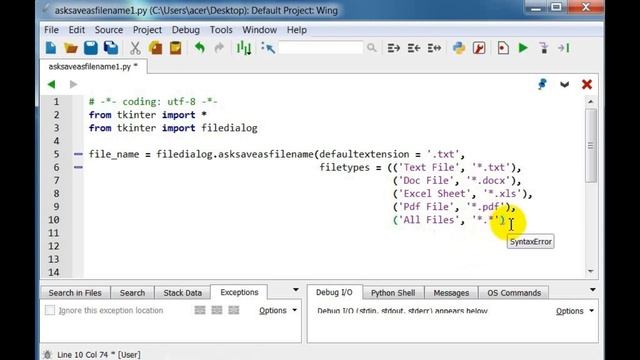This screenshot has height=360, width=640.
Task: Outdent the selected lines via toolbar
Action: pyautogui.click(x=414, y=48)
